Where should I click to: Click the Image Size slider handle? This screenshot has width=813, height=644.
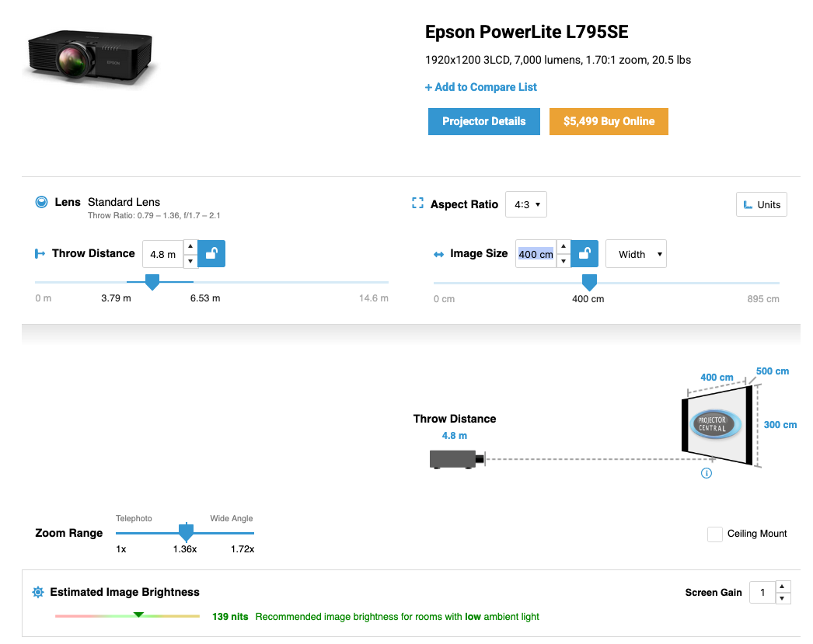(x=589, y=282)
